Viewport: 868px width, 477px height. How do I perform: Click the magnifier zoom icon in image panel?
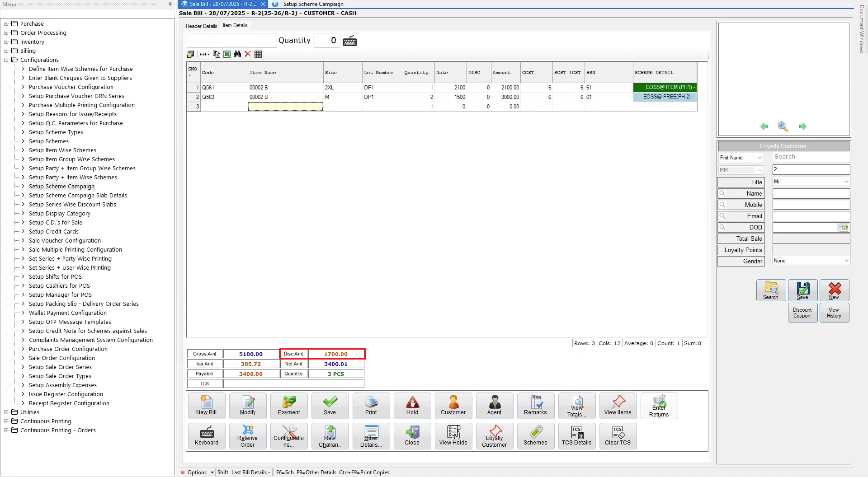783,126
